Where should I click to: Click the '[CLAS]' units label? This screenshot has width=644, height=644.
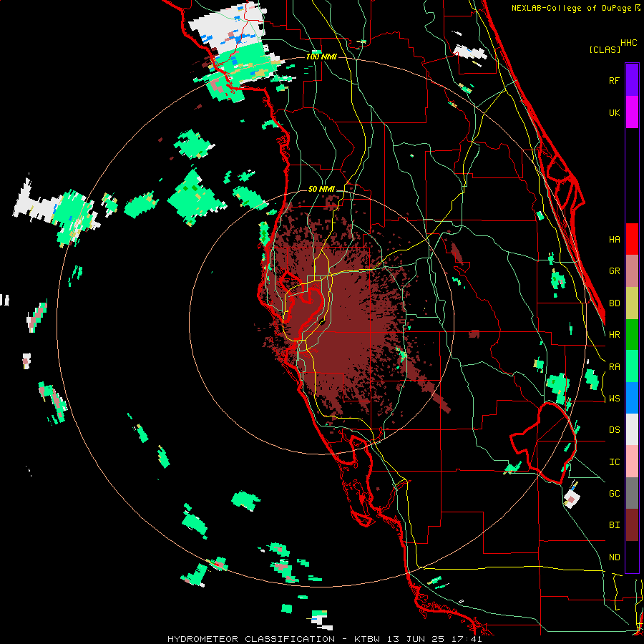pyautogui.click(x=605, y=49)
